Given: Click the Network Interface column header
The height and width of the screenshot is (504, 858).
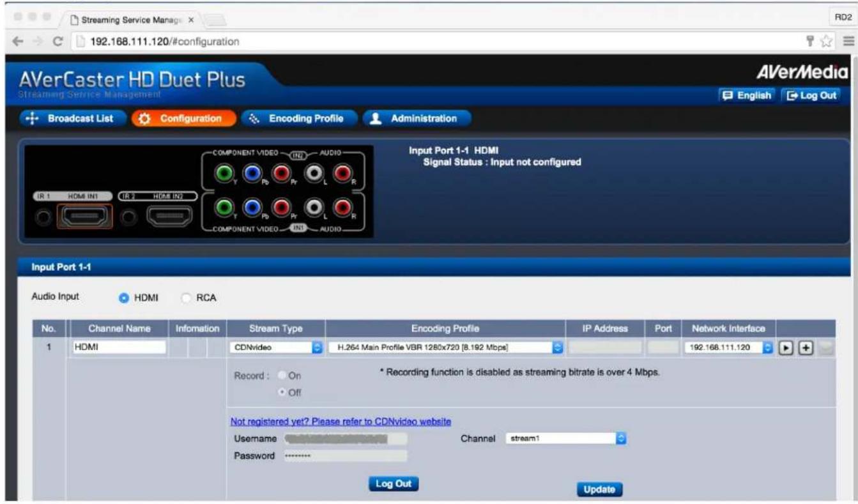Looking at the screenshot, I should (729, 328).
